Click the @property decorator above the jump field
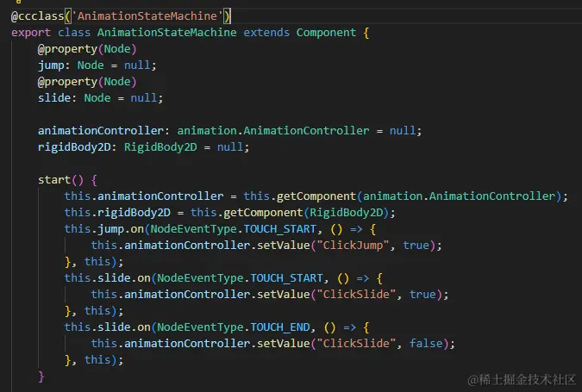582x392 pixels. point(67,49)
